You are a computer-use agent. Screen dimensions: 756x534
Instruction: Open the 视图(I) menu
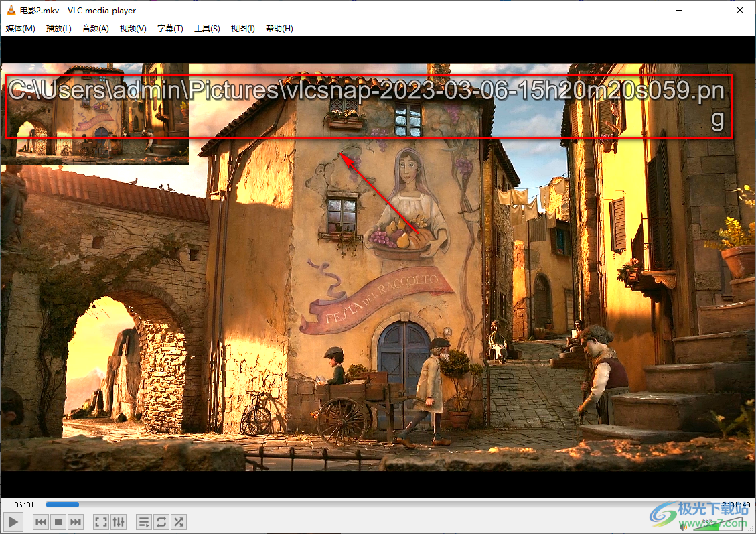point(243,29)
